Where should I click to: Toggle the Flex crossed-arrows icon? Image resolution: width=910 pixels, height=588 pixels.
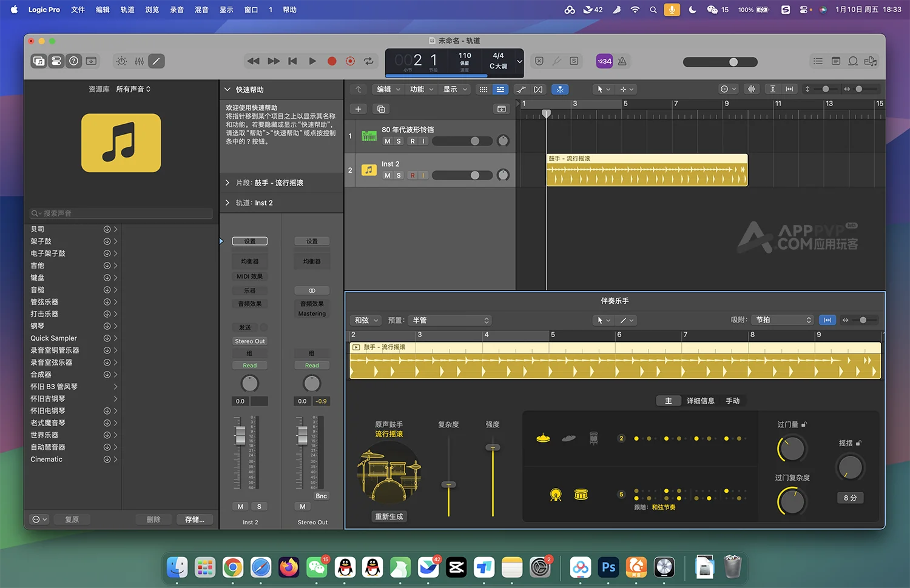[538, 89]
